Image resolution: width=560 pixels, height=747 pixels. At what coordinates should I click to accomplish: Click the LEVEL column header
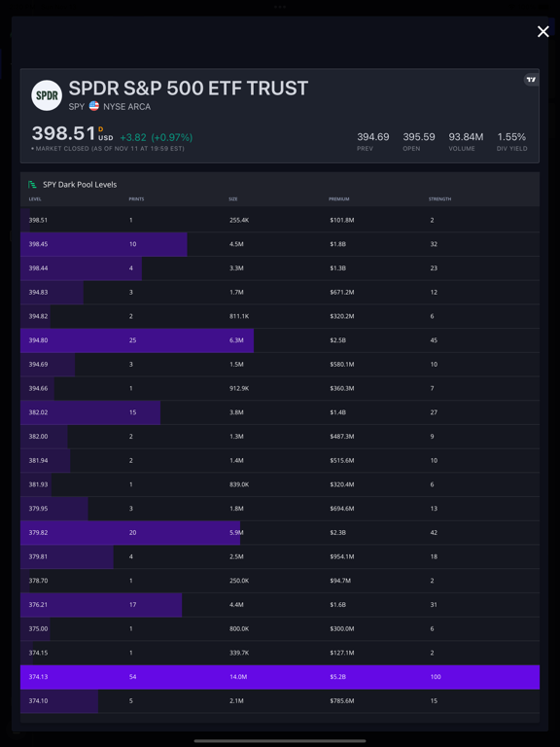coord(35,199)
